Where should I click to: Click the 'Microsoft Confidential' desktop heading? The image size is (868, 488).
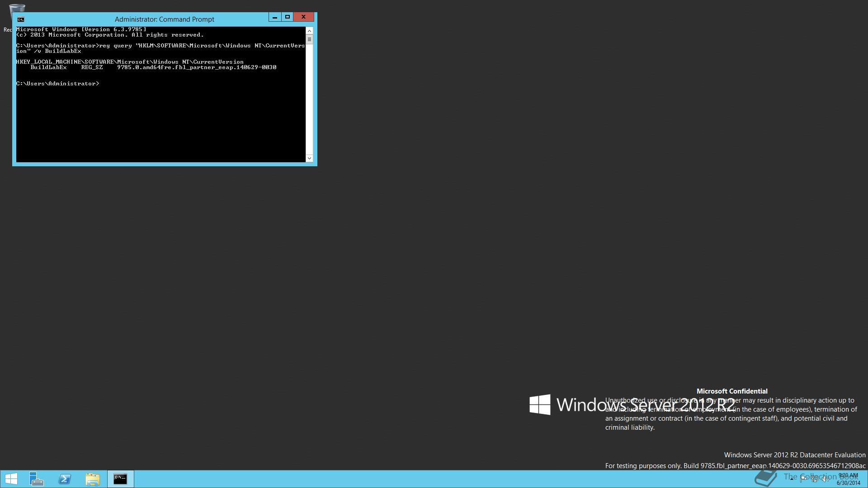point(732,391)
